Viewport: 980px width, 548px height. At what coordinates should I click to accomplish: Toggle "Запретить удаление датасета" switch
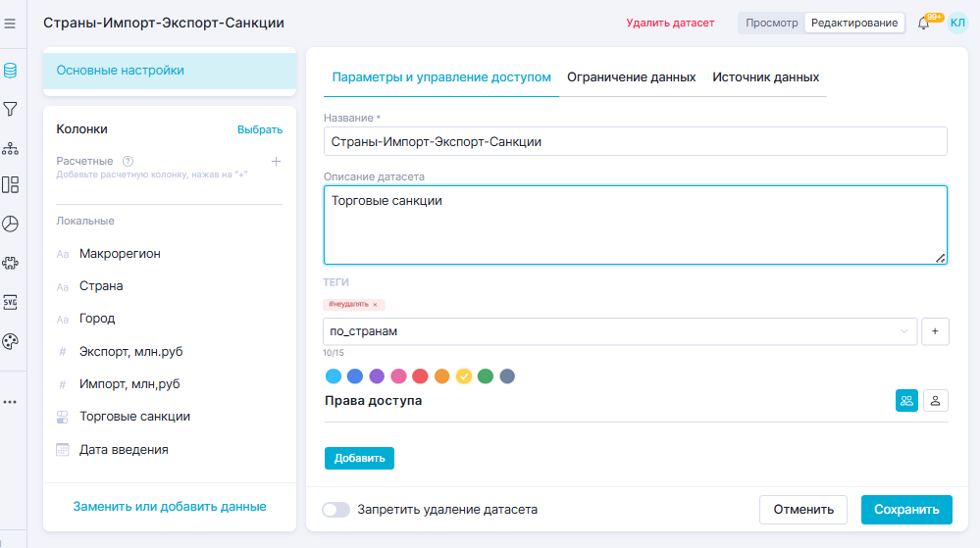click(x=336, y=510)
